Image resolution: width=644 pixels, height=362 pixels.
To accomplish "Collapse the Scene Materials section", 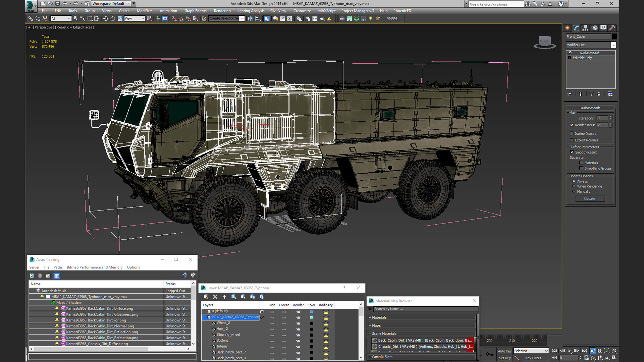I will (x=370, y=334).
